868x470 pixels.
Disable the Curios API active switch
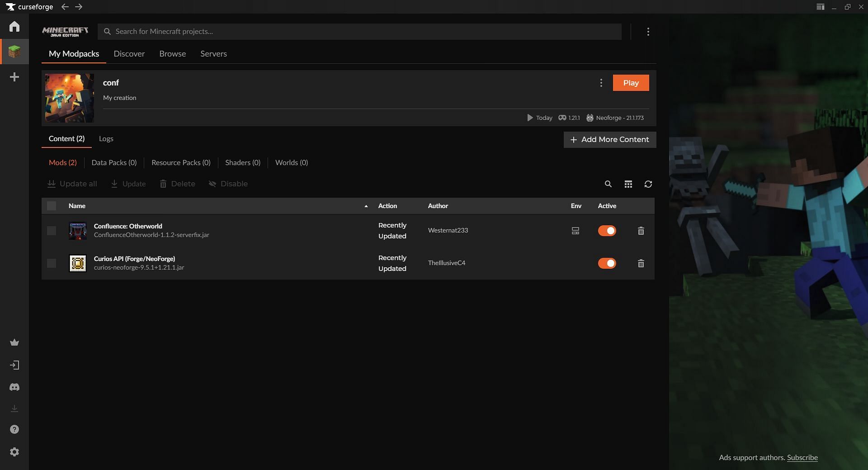607,263
